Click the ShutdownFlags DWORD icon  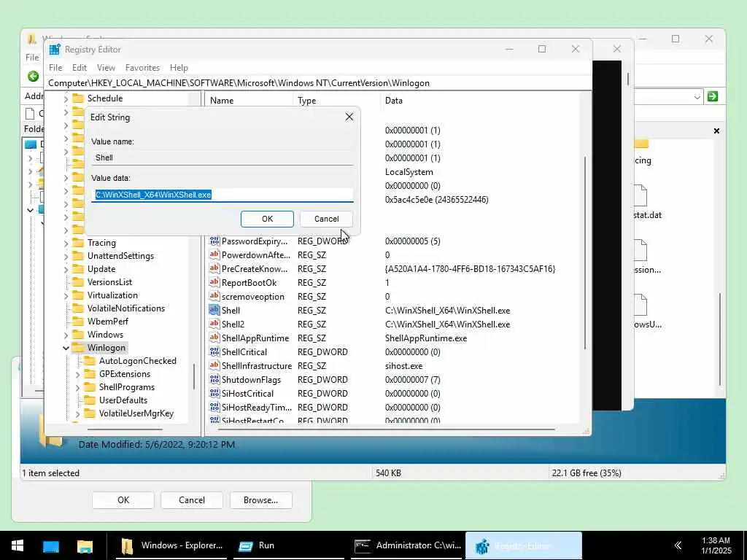[x=214, y=379]
